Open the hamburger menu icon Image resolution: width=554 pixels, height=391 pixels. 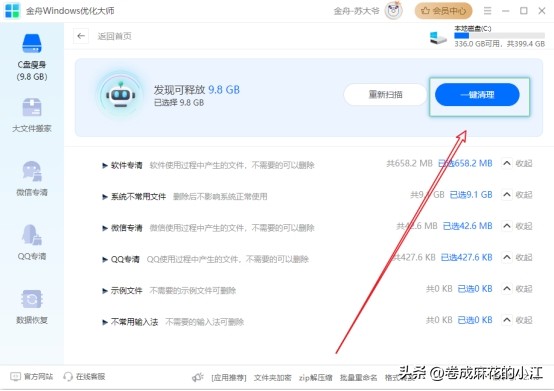point(488,11)
